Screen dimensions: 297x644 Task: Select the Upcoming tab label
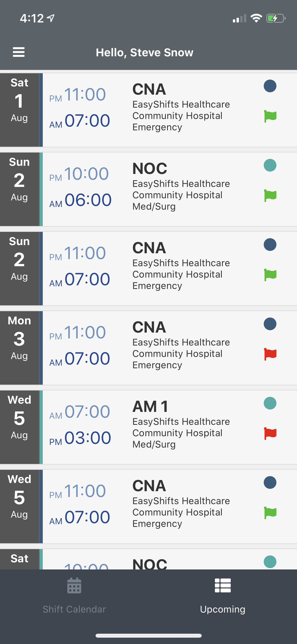[x=223, y=609]
